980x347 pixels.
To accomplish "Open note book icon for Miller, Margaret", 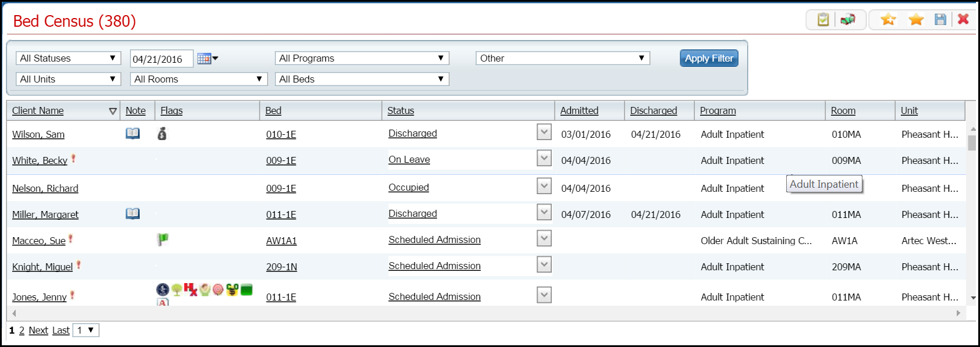I will tap(133, 214).
